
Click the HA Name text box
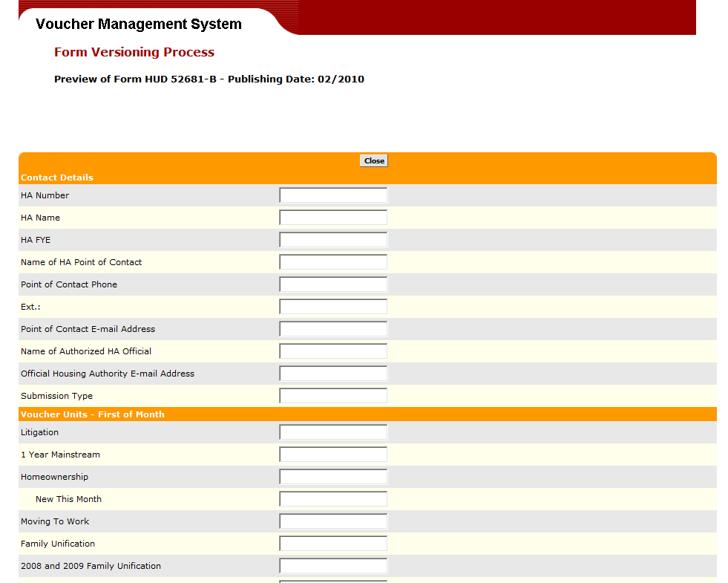[x=333, y=218]
